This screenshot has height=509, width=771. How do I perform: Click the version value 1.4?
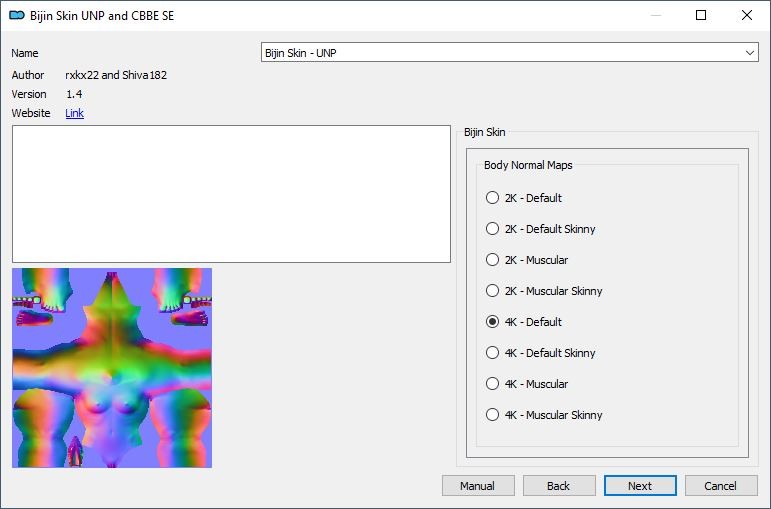pos(74,94)
